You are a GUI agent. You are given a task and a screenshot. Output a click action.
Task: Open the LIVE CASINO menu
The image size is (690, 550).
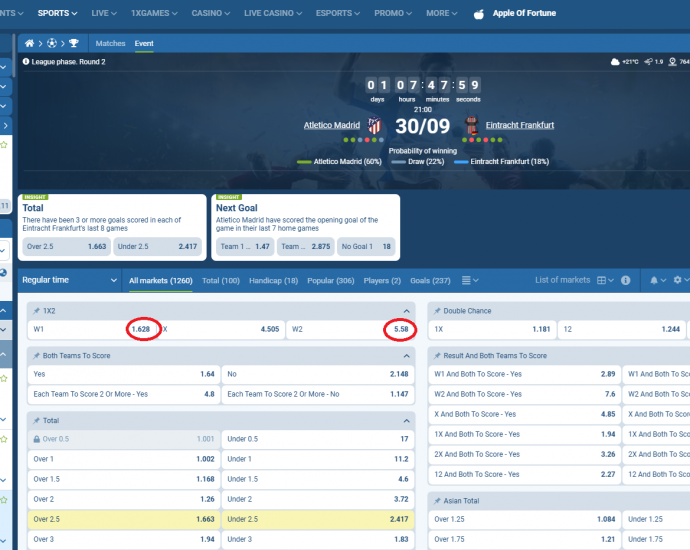273,13
